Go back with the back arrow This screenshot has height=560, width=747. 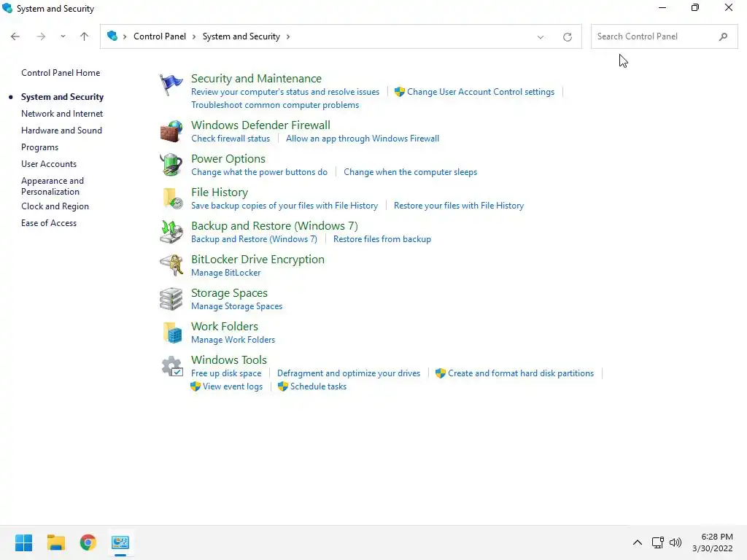point(15,36)
